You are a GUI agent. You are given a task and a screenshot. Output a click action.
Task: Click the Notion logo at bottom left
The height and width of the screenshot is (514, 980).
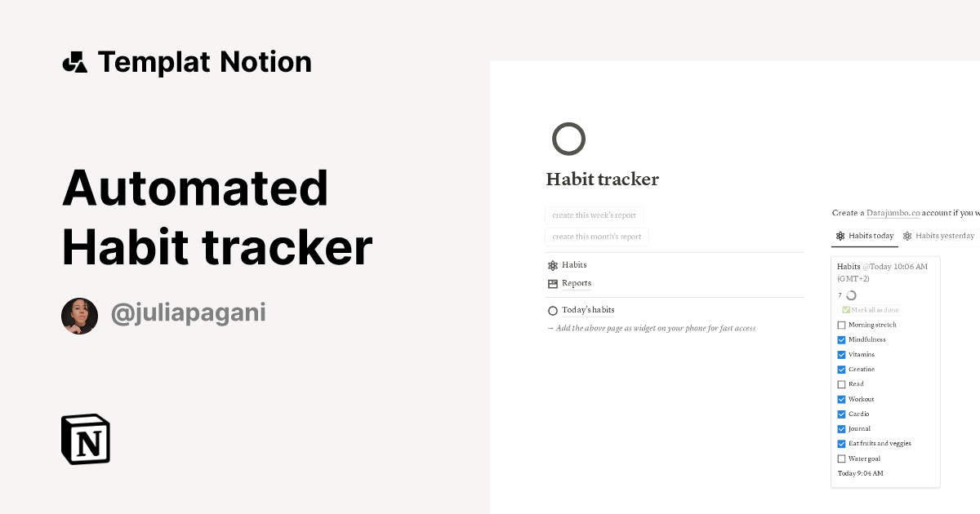84,439
